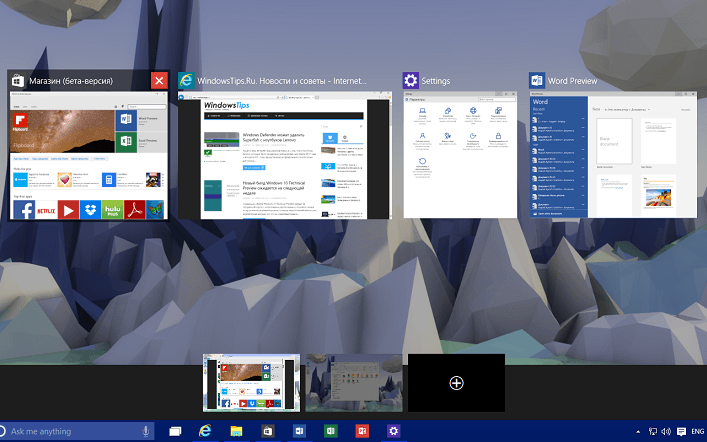This screenshot has width=707, height=442.
Task: Open the Settings gear on the taskbar
Action: (393, 431)
